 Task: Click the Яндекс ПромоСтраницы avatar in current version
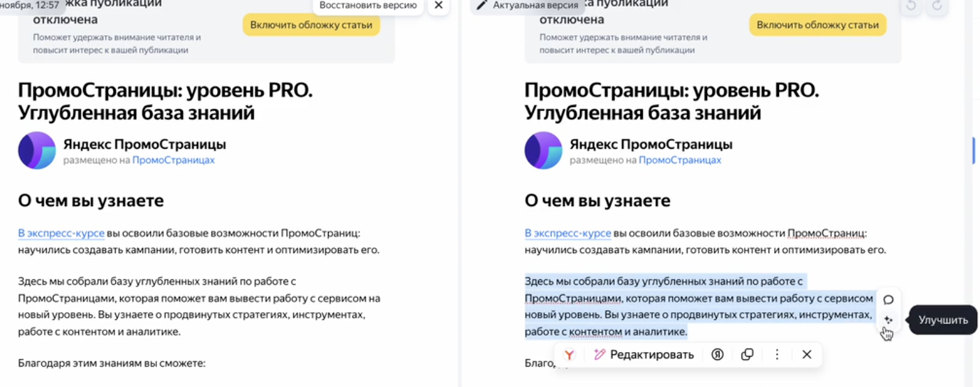coord(543,150)
